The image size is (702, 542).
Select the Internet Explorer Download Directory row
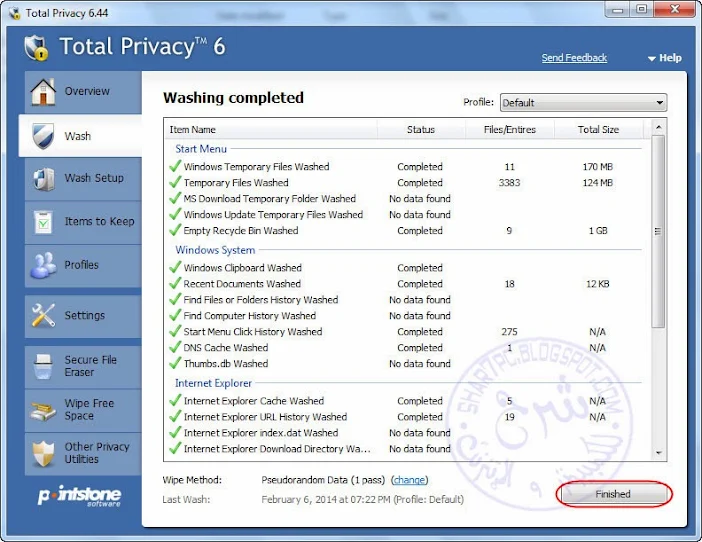[407, 448]
